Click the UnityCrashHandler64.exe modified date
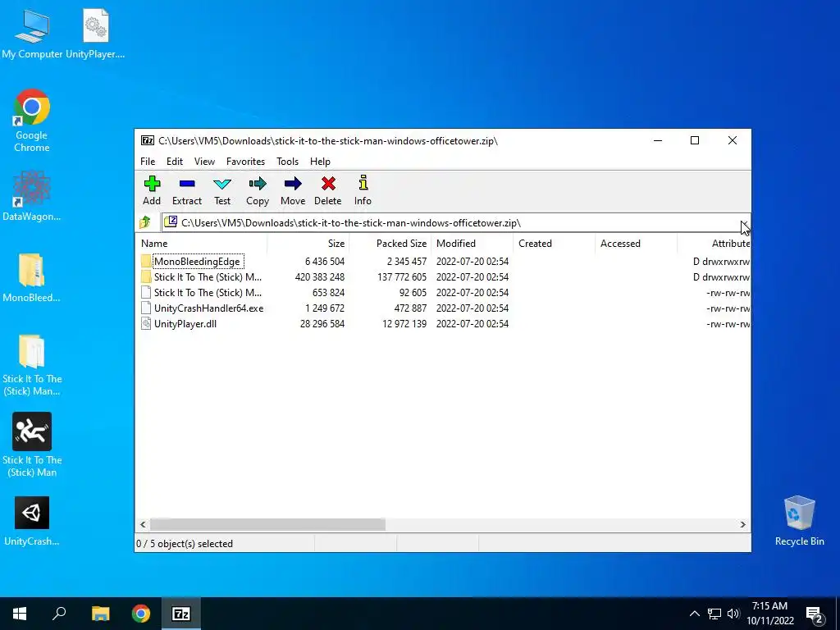The height and width of the screenshot is (630, 840). coord(472,308)
